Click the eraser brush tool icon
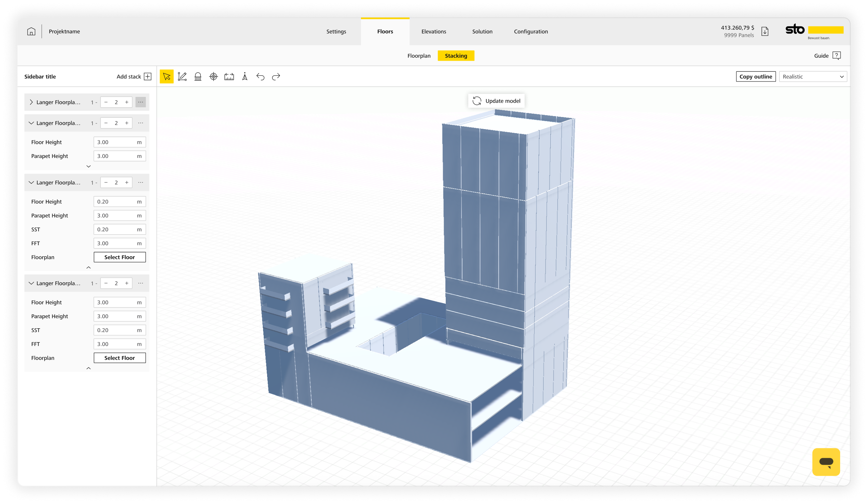Image resolution: width=868 pixels, height=504 pixels. (x=198, y=76)
